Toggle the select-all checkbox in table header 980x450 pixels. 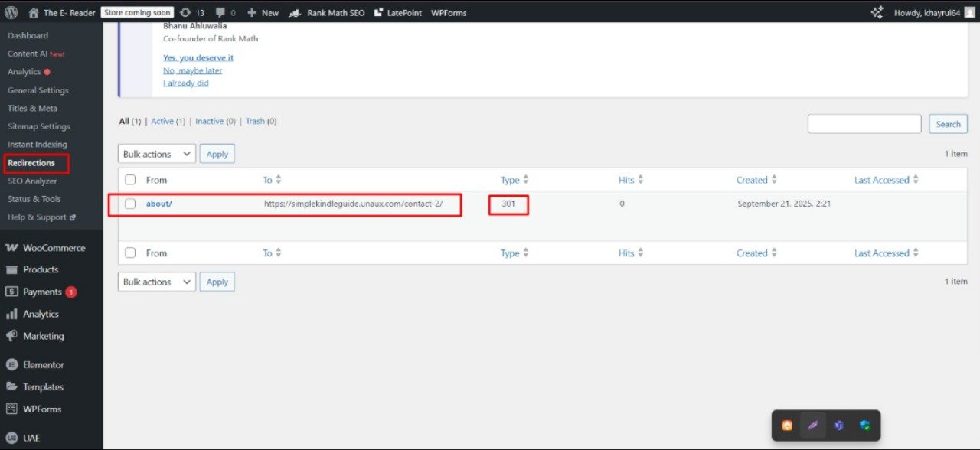pyautogui.click(x=130, y=180)
